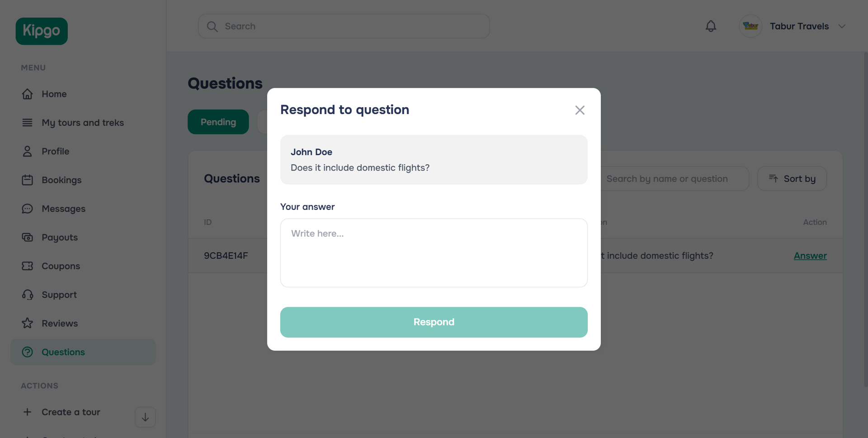Click the Messages speech bubble icon
The height and width of the screenshot is (438, 868).
click(x=28, y=209)
